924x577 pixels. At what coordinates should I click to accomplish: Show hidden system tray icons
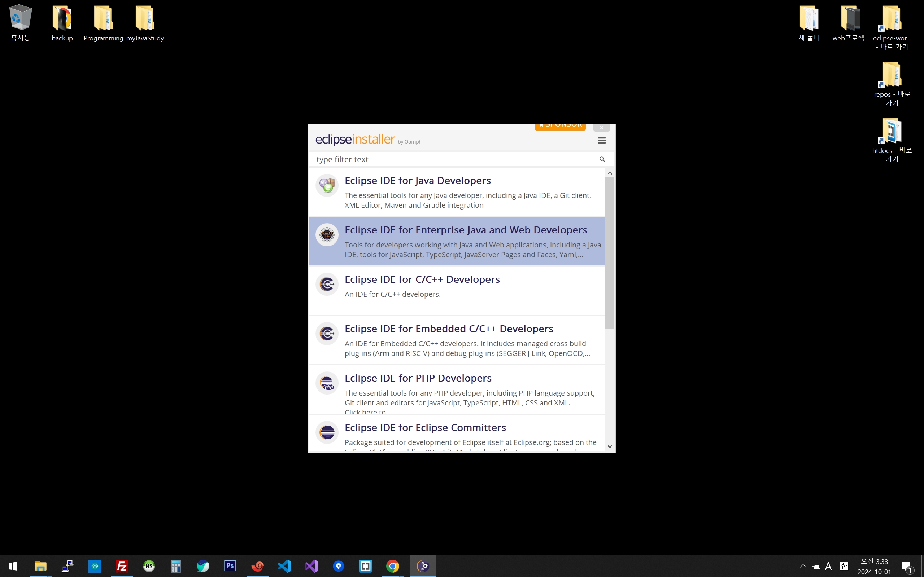(x=803, y=566)
